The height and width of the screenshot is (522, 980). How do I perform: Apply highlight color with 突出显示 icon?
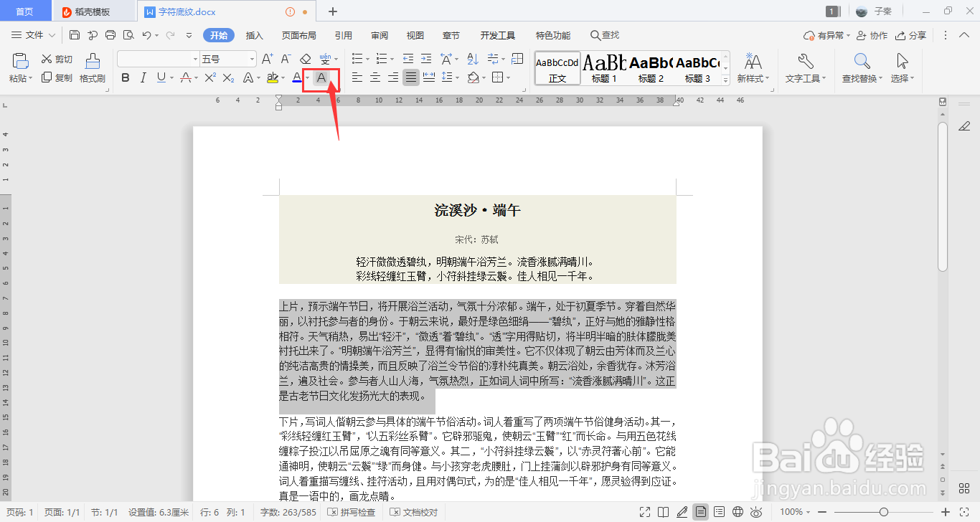pos(273,77)
